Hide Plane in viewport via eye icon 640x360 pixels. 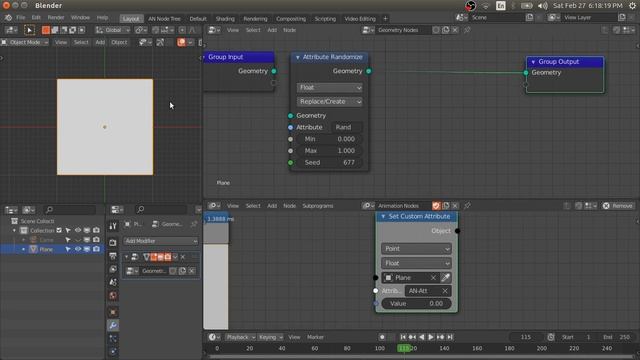tap(78, 249)
